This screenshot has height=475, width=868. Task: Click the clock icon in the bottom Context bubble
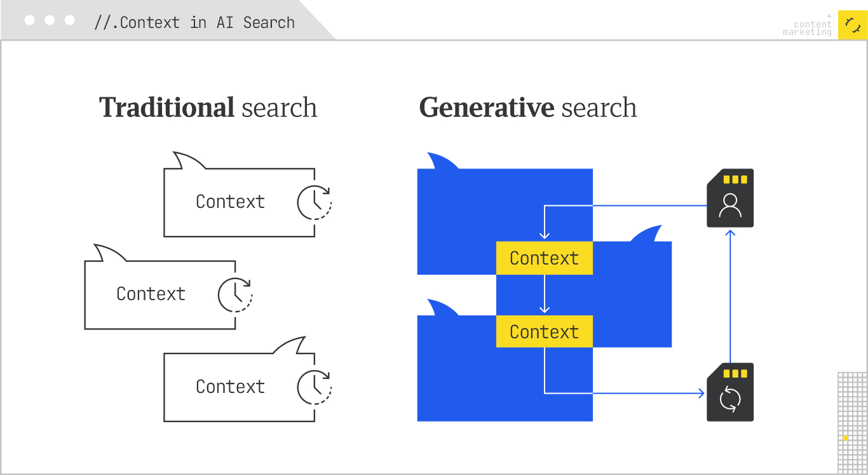[314, 387]
